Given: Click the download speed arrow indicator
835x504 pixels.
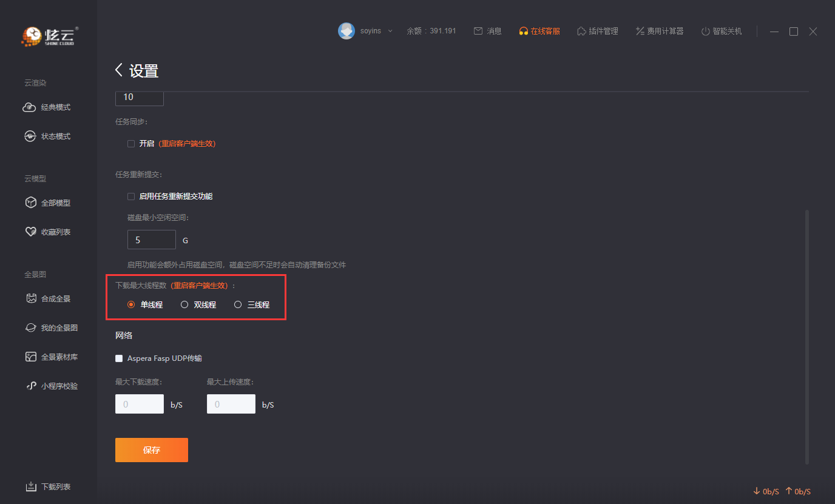Looking at the screenshot, I should point(757,491).
